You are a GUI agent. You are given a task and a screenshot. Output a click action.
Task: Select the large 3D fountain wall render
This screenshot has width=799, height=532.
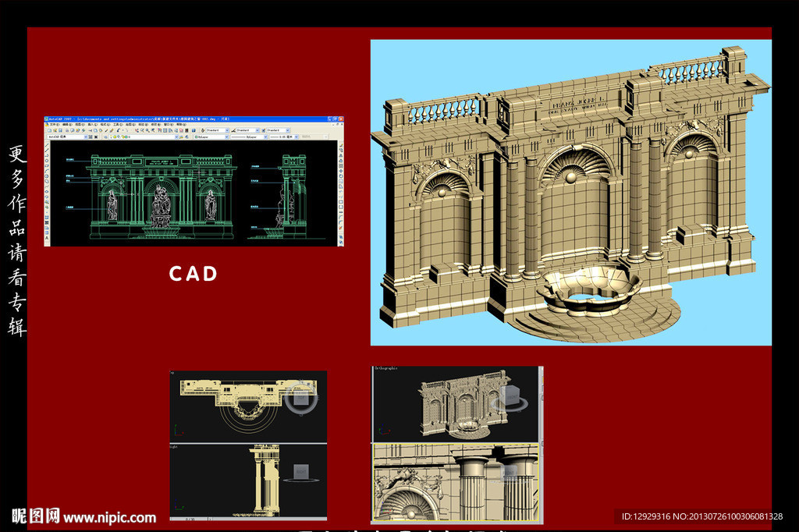tap(570, 193)
